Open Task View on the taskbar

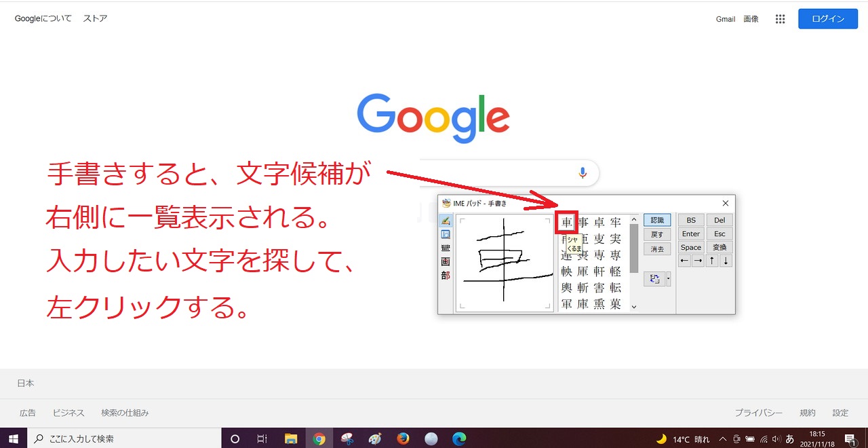(x=262, y=438)
